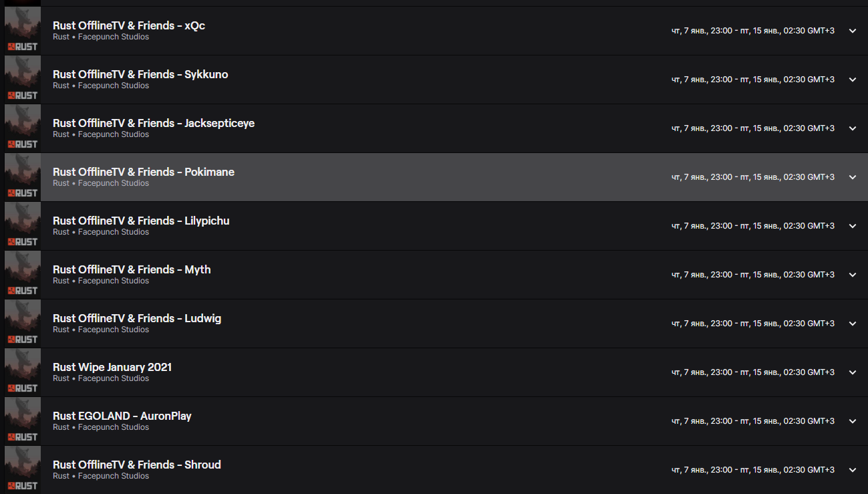Expand the Ludwig campaign chevron
Image resolution: width=868 pixels, height=494 pixels.
[x=853, y=324]
